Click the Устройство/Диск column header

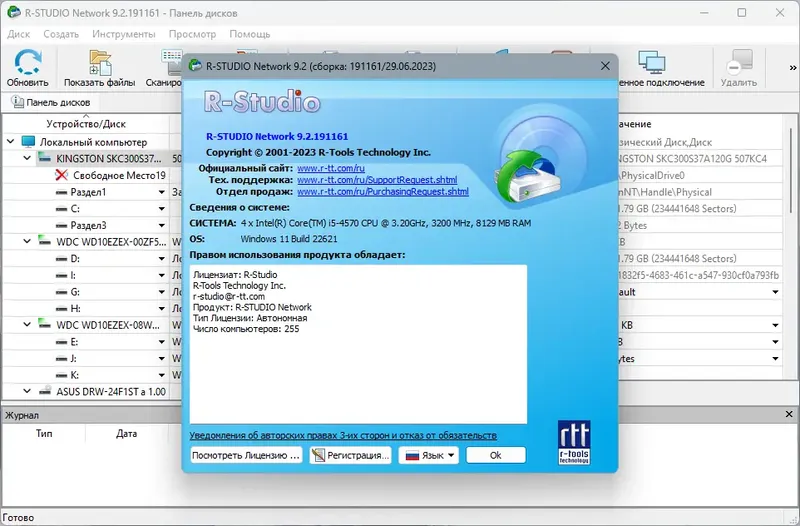click(86, 124)
